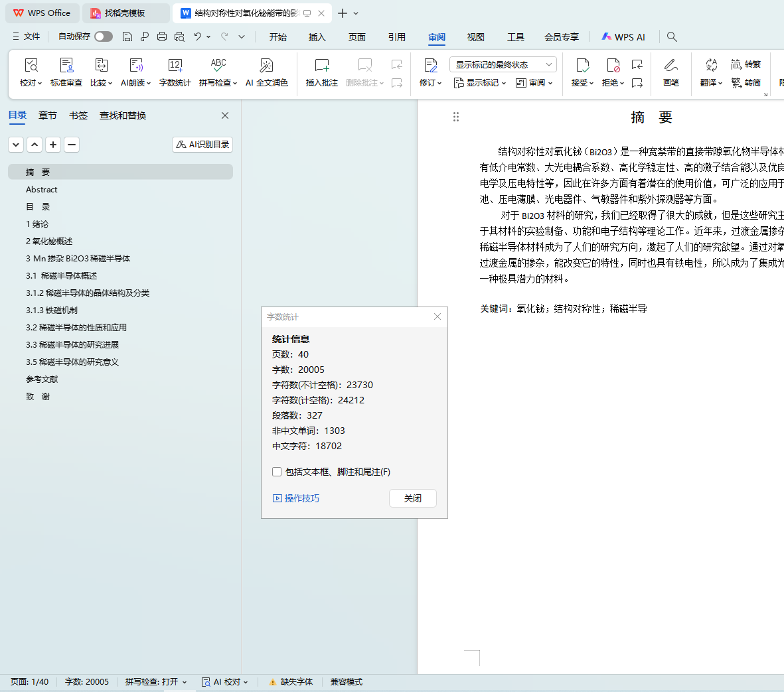Expand the 拼写检查 status bar dropdown
The width and height of the screenshot is (784, 692).
(x=156, y=681)
